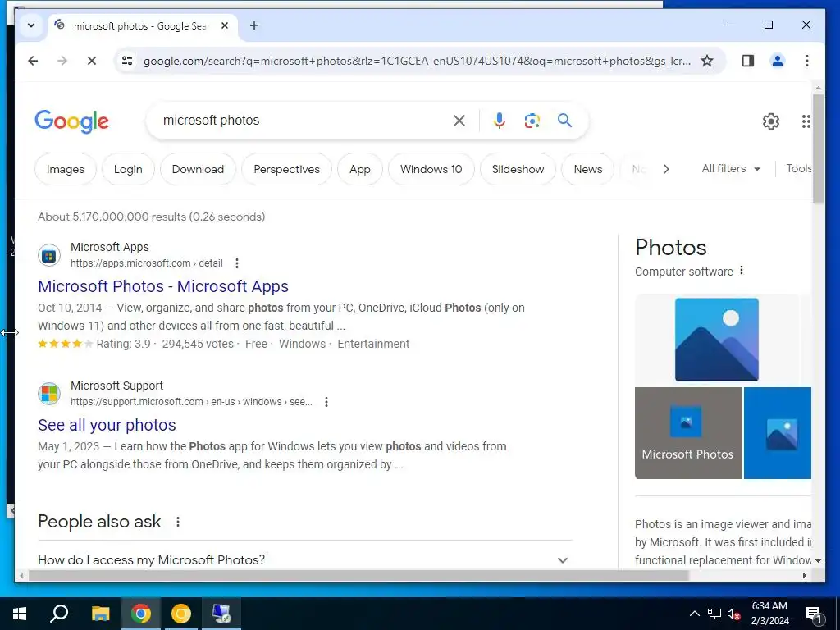Screen dimensions: 840x630
Task: Open Windows taskbar search
Action: [59, 614]
